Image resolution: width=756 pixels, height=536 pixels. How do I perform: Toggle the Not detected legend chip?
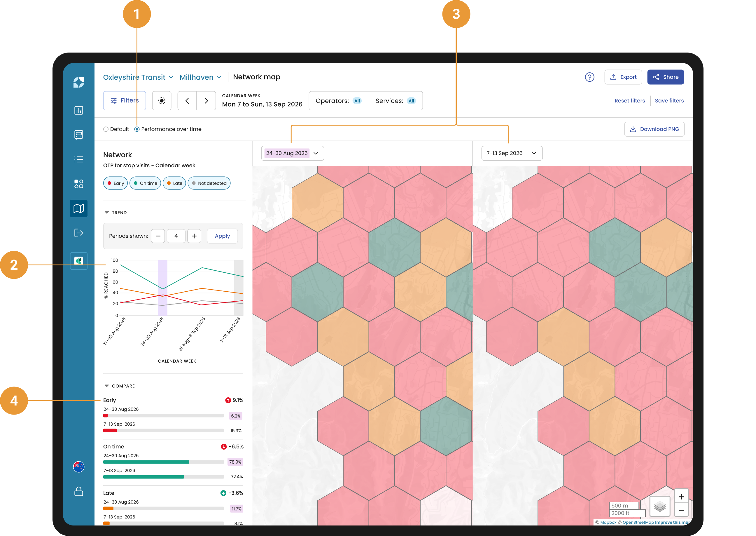point(209,183)
